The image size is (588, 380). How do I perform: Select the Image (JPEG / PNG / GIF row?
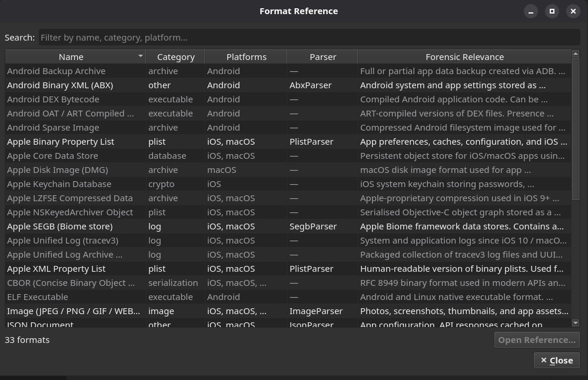[288, 311]
